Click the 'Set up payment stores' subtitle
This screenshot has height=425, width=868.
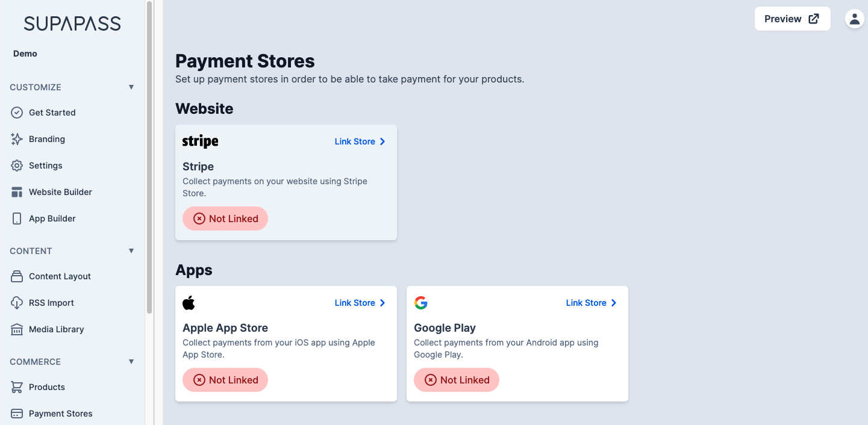point(350,79)
